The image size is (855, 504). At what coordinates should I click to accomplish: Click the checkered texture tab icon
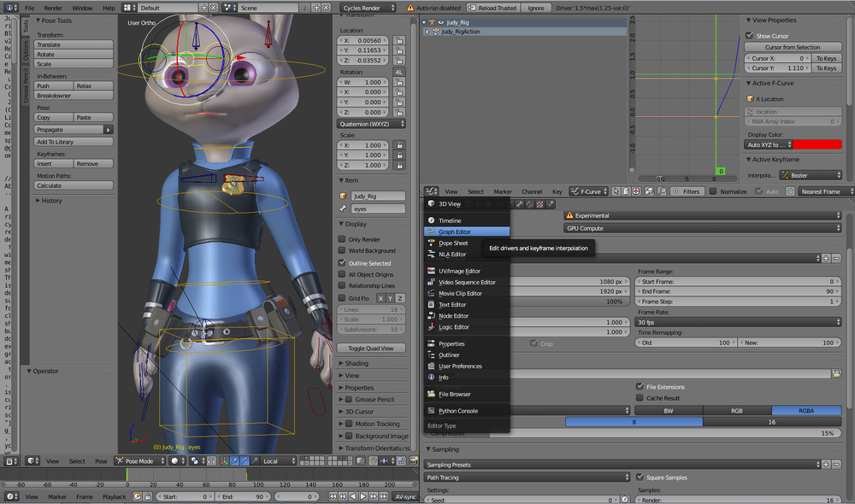[540, 204]
